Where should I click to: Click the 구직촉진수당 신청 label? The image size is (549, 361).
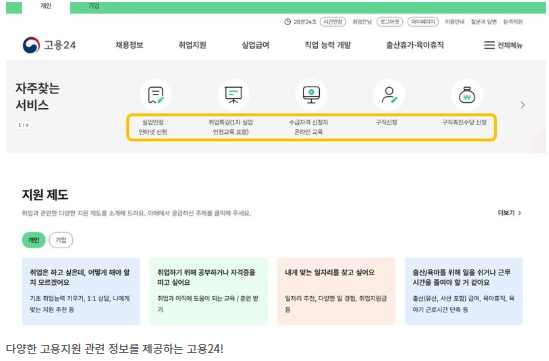click(x=464, y=122)
